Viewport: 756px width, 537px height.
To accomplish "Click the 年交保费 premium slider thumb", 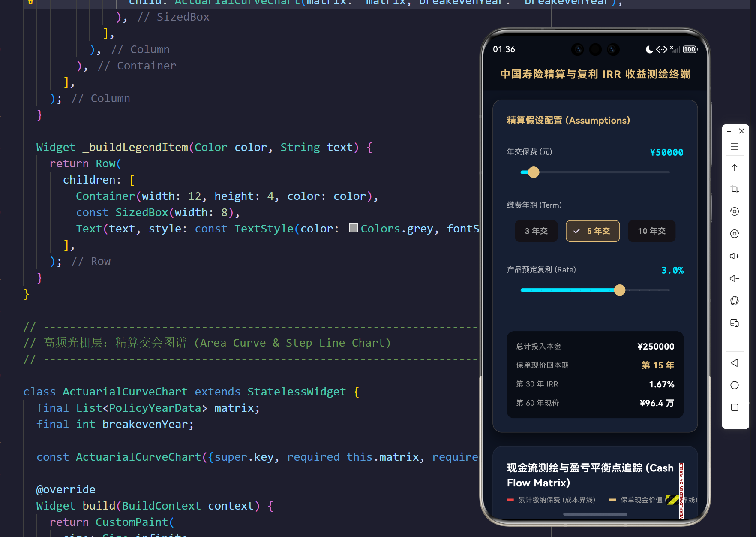I will (534, 172).
